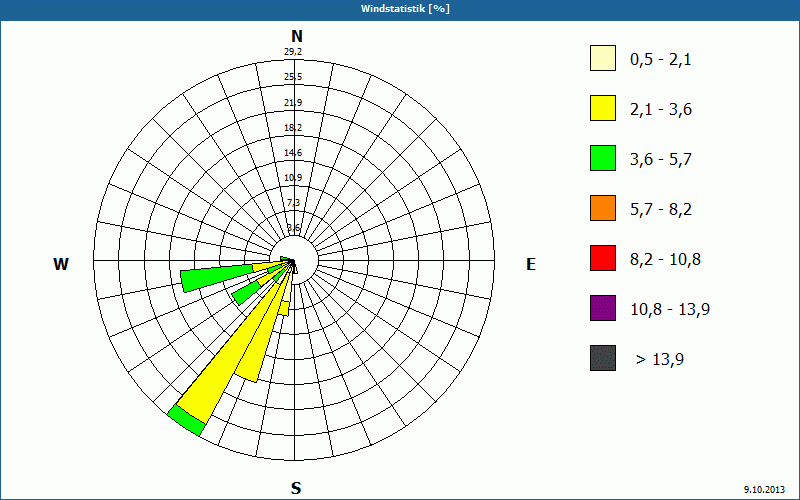
Task: Click the red 8,2 - 10,8 legend swatch
Action: tap(603, 258)
